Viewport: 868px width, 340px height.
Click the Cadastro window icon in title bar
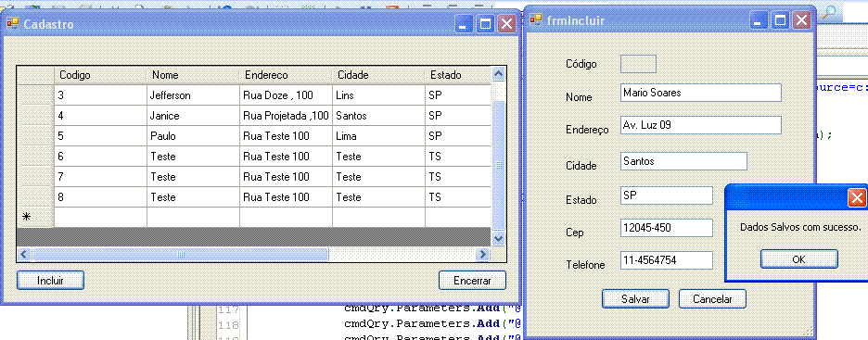[x=13, y=24]
